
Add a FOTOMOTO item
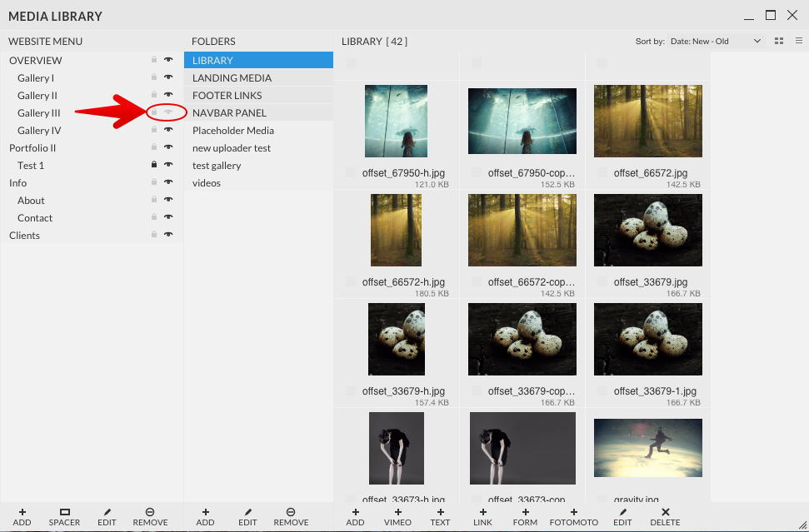tap(574, 517)
